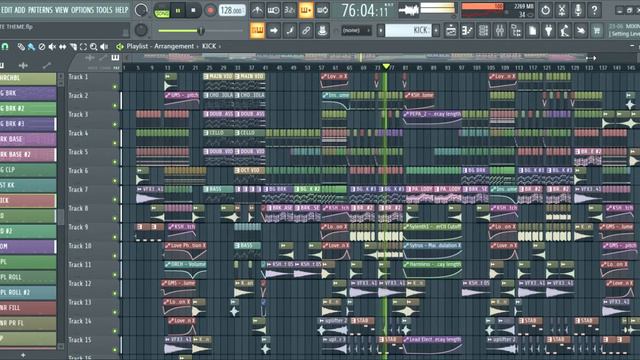
Task: Mute Track 5 via its green light
Action: pyautogui.click(x=115, y=162)
